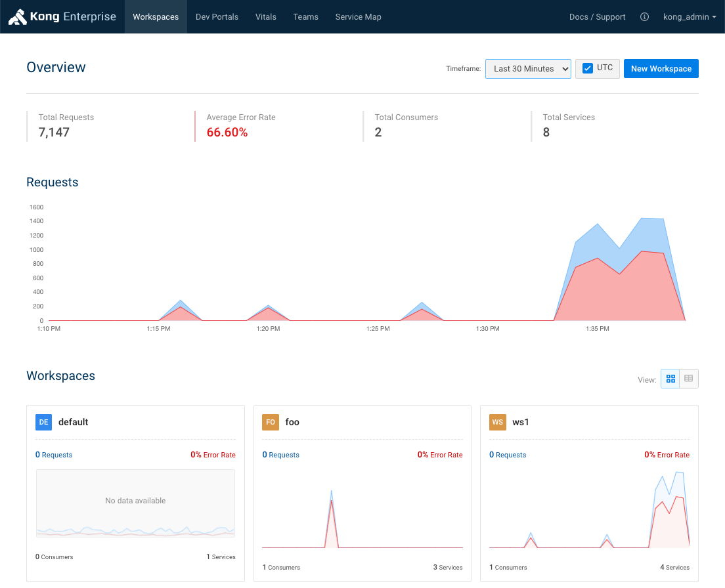This screenshot has height=588, width=725.
Task: Switch to grid view of workspaces
Action: tap(670, 379)
